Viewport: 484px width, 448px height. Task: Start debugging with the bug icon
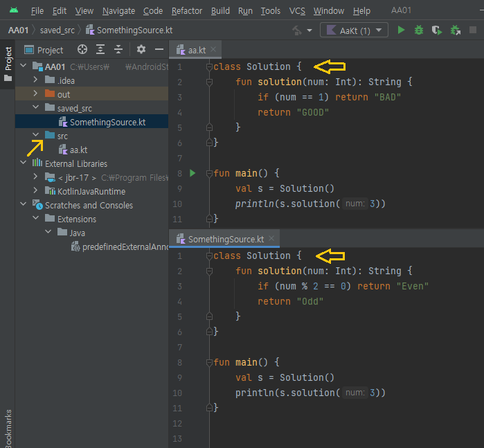point(419,30)
